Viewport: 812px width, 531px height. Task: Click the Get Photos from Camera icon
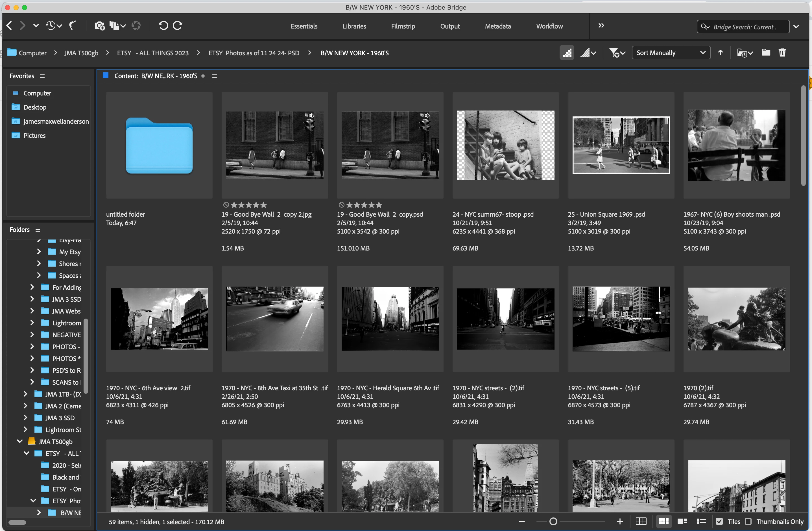pos(99,26)
